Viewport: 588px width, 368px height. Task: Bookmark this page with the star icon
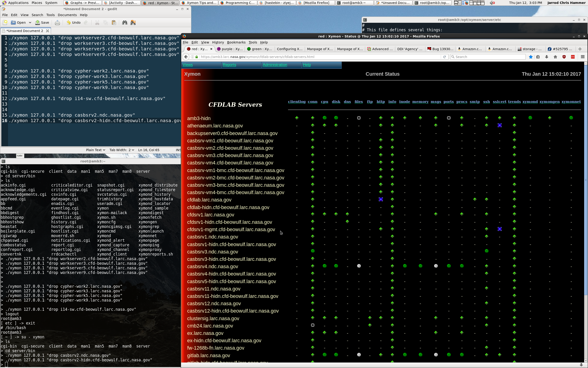(531, 57)
